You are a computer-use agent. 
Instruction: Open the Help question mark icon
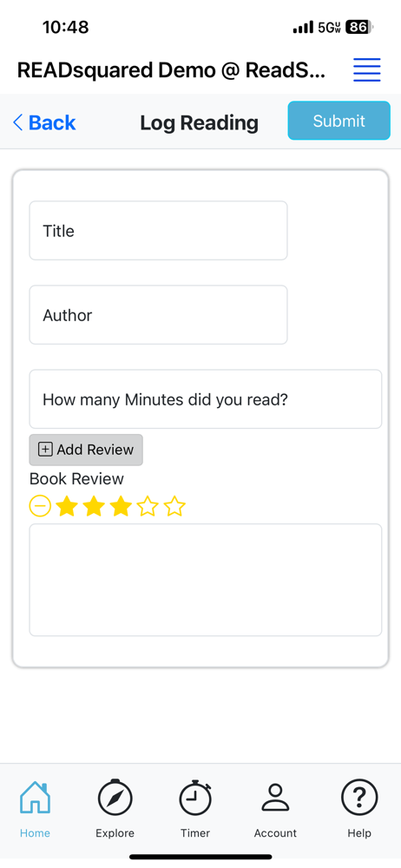[x=359, y=797]
